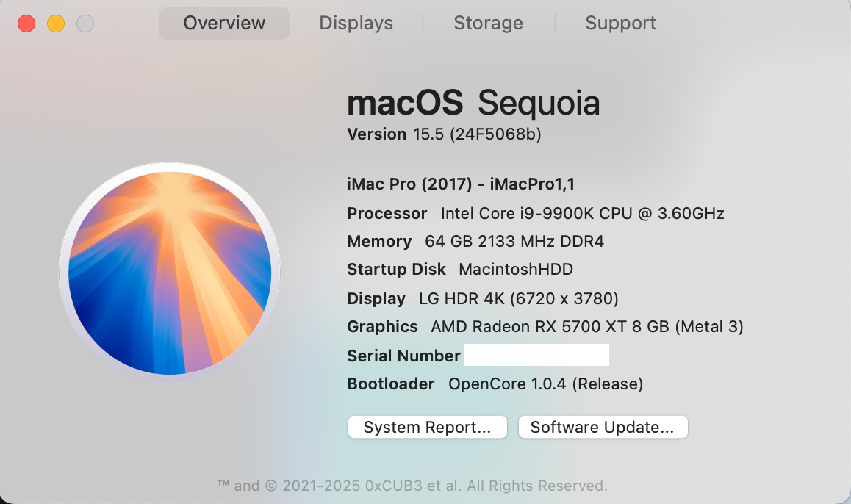This screenshot has width=851, height=504.
Task: Switch to the Overview tab
Action: point(224,23)
